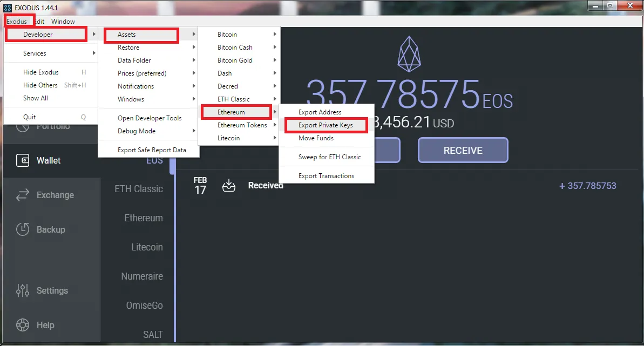Select Dash in assets list
This screenshot has height=346, width=644.
point(239,73)
